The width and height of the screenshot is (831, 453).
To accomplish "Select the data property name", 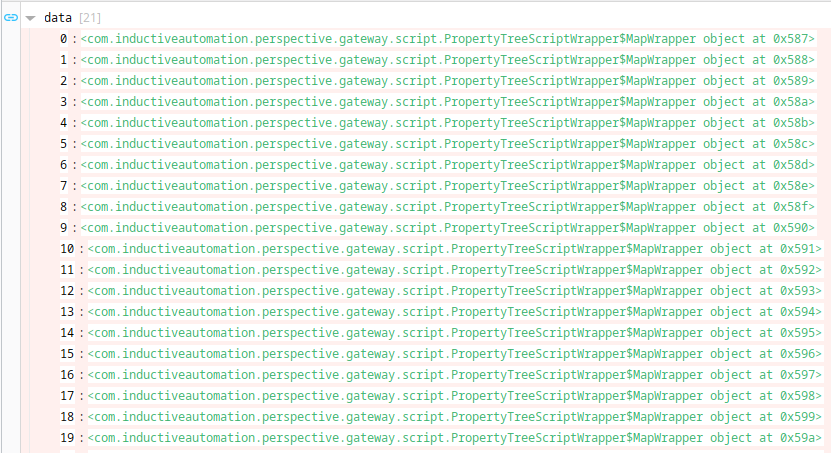I will [58, 18].
